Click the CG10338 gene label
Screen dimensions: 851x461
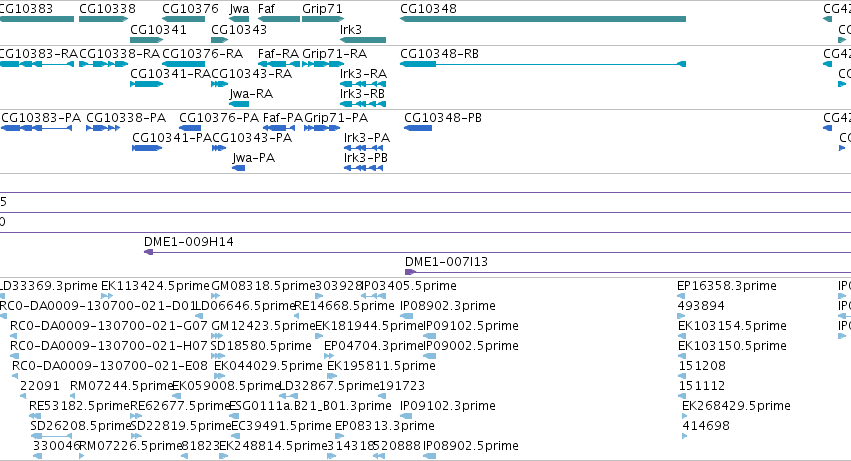coord(107,9)
